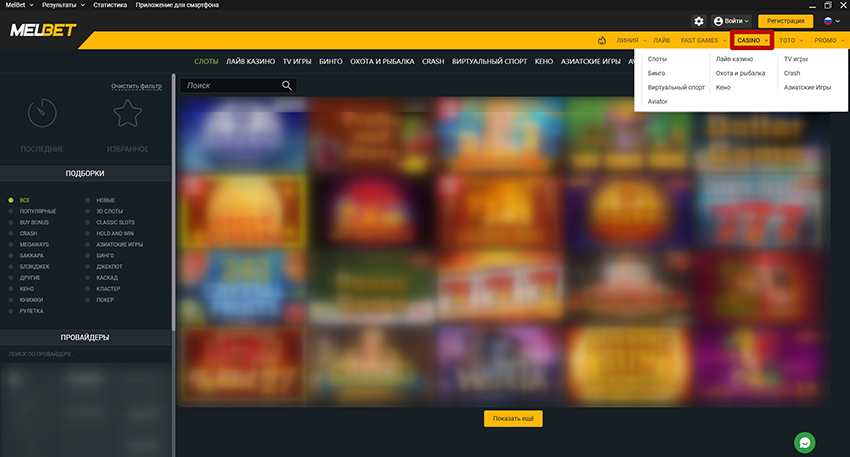Open the Последние recent games clock icon
Image resolution: width=850 pixels, height=457 pixels.
click(42, 115)
